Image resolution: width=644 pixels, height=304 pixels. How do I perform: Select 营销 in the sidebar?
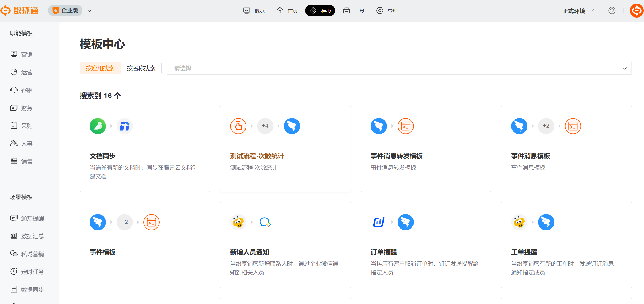pos(22,54)
